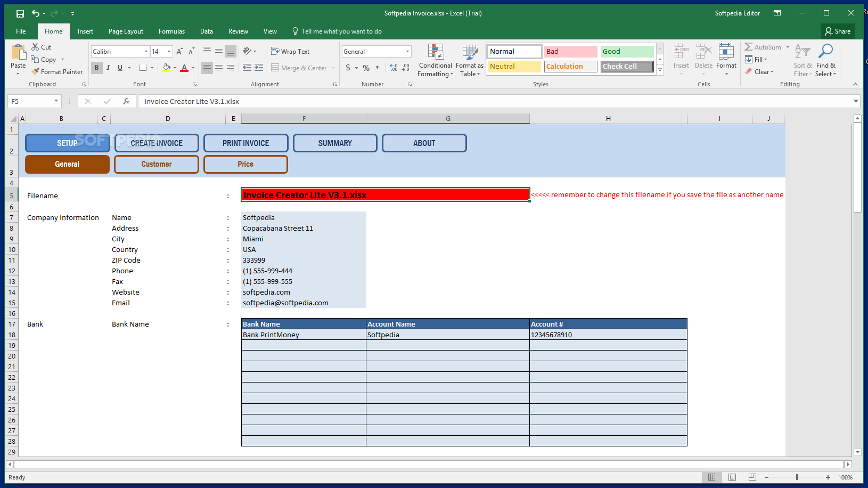Toggle Wrap Text

coord(290,51)
